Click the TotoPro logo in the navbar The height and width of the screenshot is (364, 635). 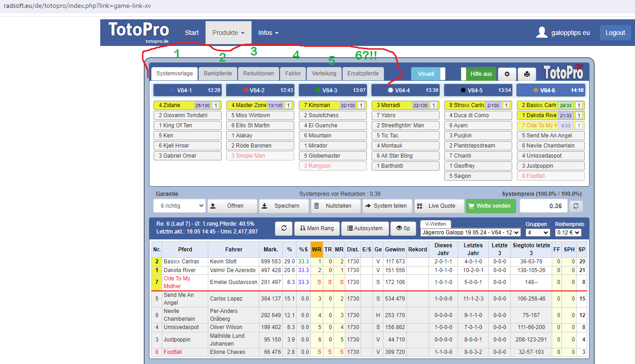(x=138, y=32)
